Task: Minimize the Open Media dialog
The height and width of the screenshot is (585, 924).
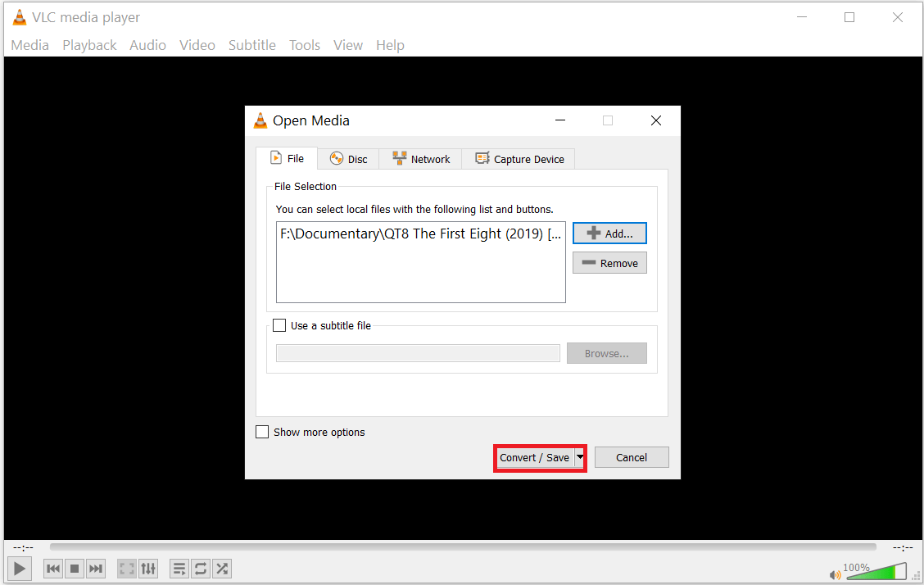Action: point(560,120)
